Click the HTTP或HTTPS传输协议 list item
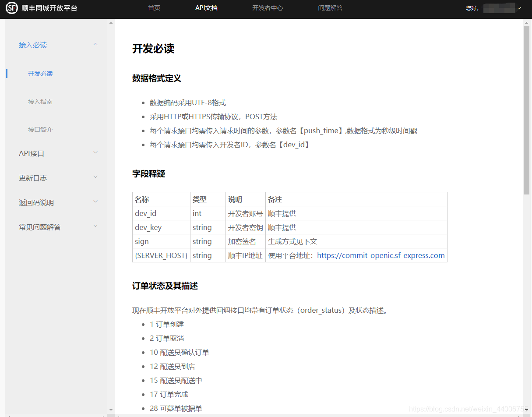The image size is (532, 417). coord(214,117)
